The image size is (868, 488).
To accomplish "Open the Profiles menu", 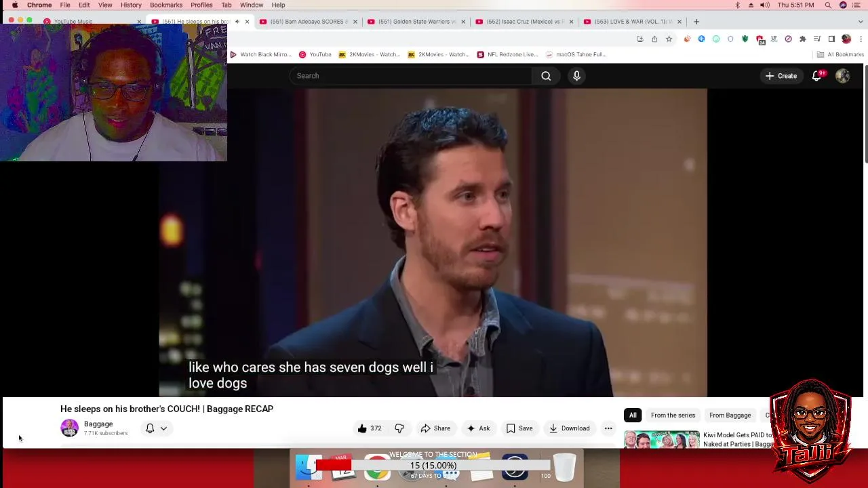I will [201, 5].
